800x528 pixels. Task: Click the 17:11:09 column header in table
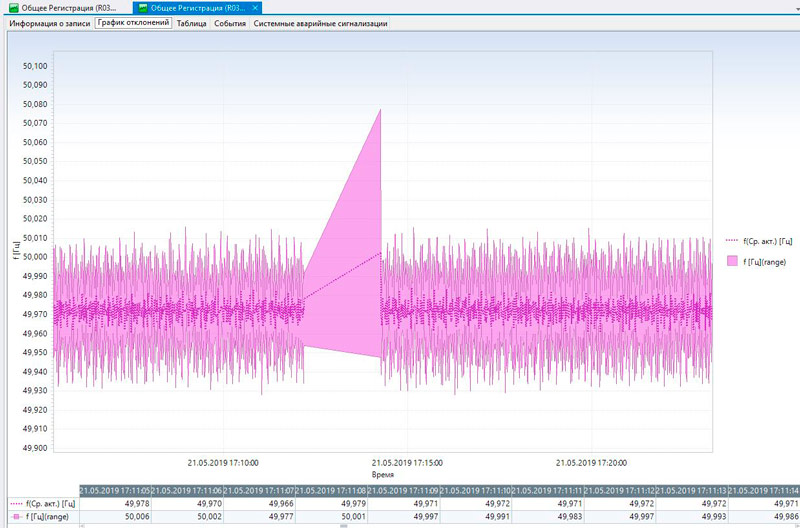403,490
